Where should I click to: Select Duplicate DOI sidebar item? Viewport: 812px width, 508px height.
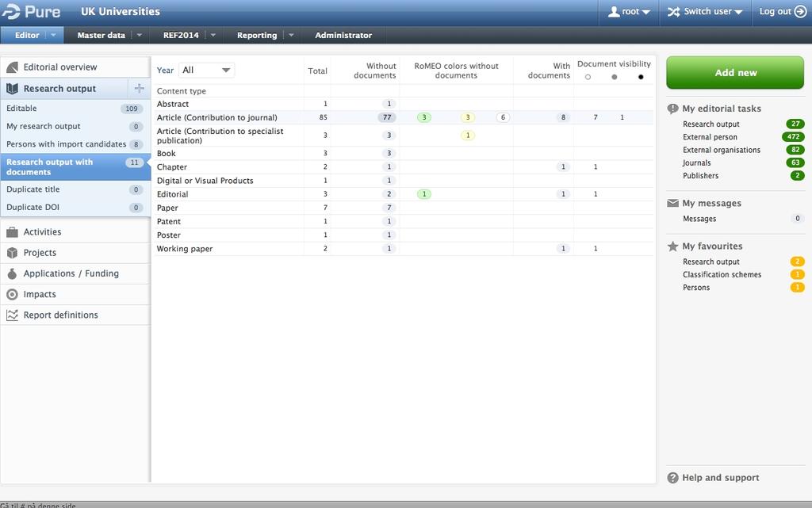click(x=75, y=208)
